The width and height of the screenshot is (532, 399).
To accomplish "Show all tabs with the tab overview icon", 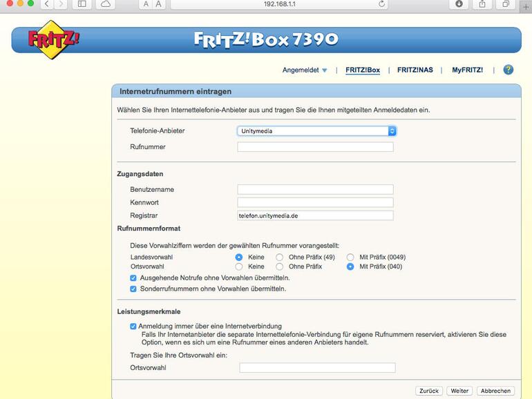I will coord(506,3).
